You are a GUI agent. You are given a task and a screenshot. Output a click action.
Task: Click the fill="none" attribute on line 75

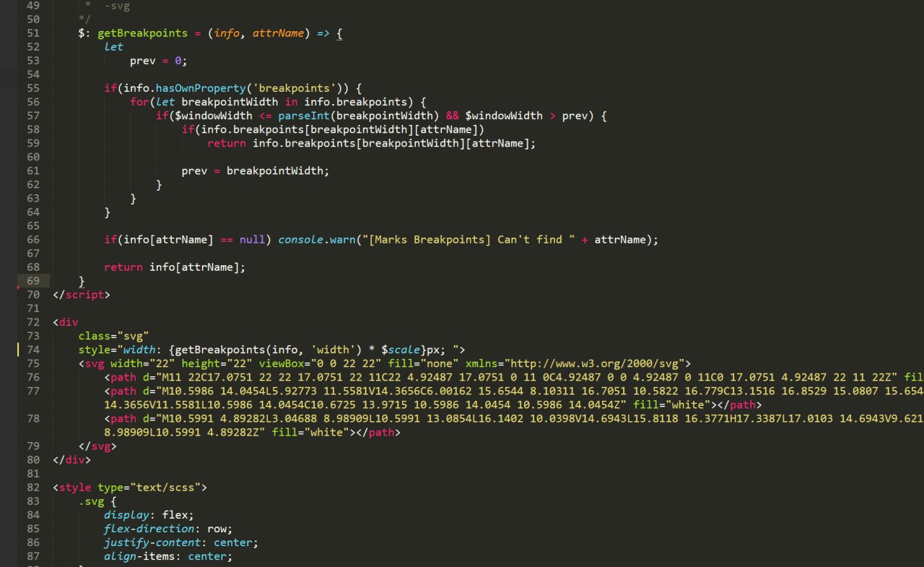point(424,363)
